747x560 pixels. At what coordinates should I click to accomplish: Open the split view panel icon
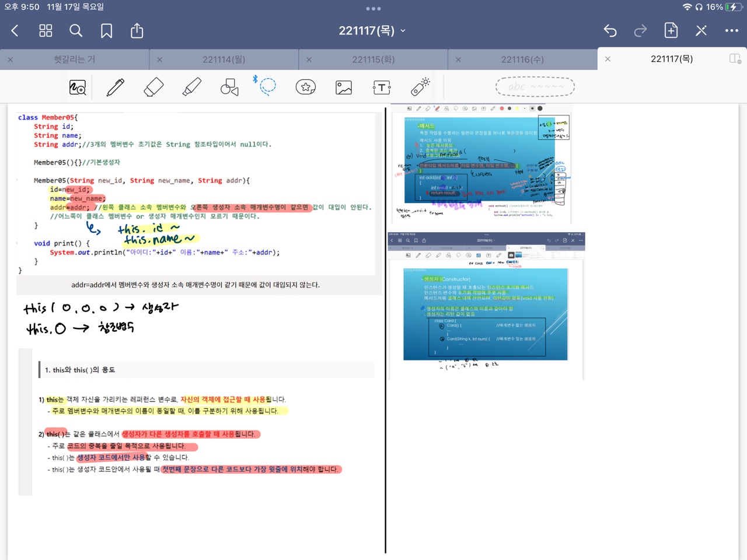[735, 59]
